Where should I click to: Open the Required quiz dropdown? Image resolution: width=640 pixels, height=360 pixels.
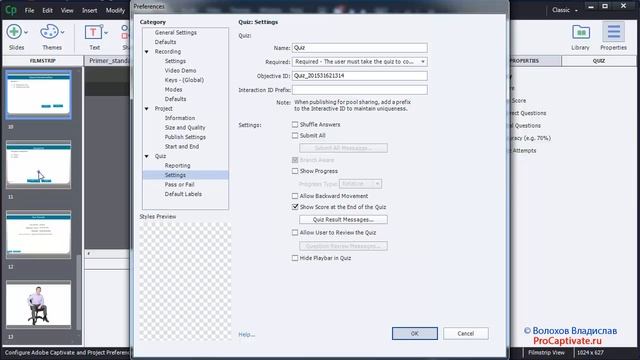pyautogui.click(x=360, y=62)
